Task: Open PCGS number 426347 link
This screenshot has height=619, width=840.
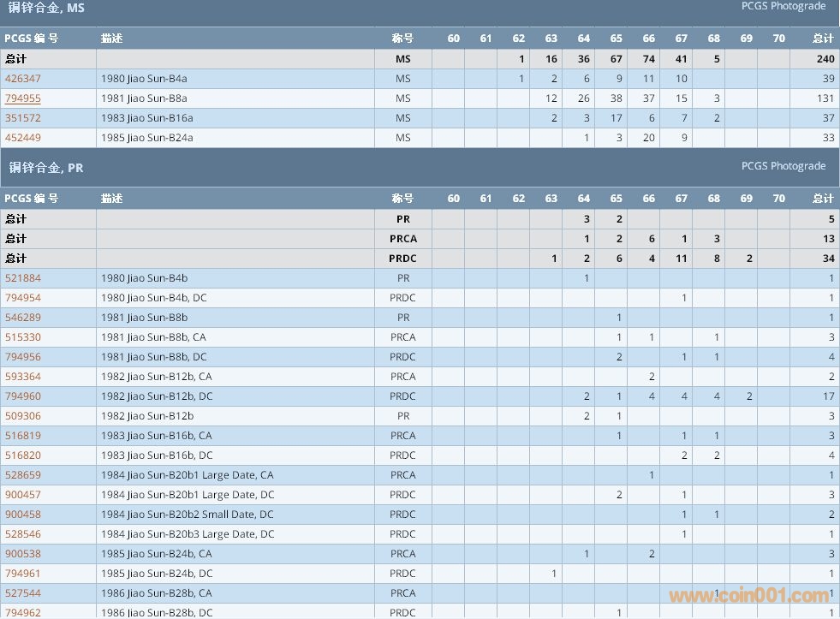Action: tap(23, 79)
